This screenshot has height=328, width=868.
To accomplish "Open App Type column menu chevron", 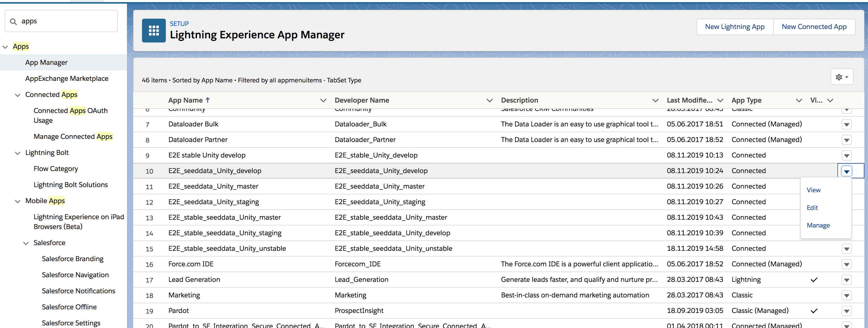I will (799, 101).
